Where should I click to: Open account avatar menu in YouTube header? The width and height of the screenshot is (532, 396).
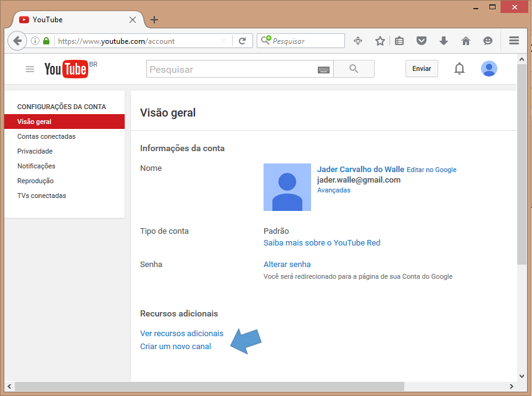click(x=489, y=68)
